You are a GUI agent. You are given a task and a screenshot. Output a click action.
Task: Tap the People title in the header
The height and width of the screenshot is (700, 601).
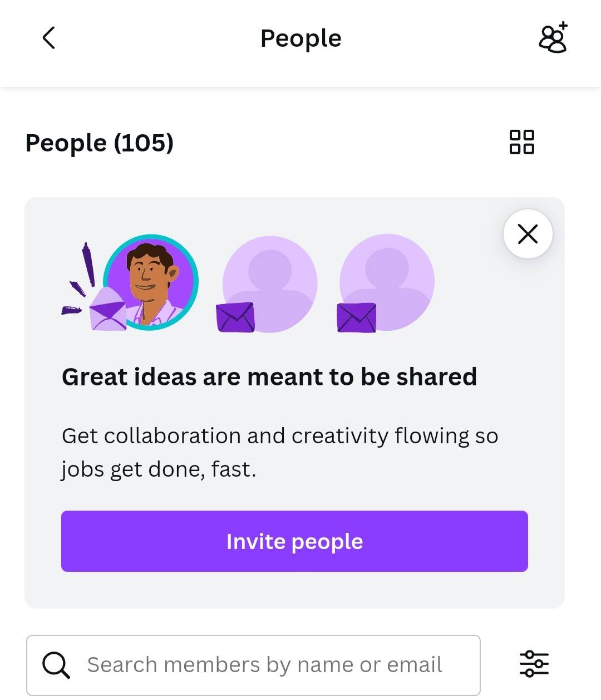point(300,38)
